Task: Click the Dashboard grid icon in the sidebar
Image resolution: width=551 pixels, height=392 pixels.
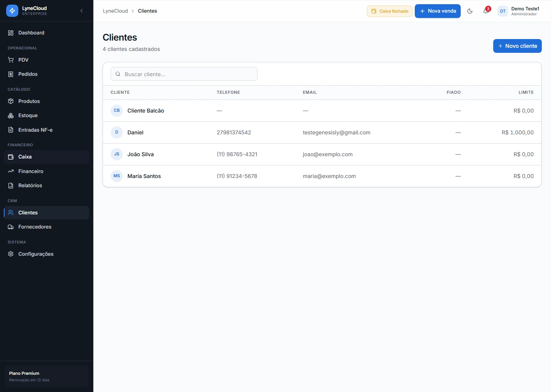Action: (11, 33)
